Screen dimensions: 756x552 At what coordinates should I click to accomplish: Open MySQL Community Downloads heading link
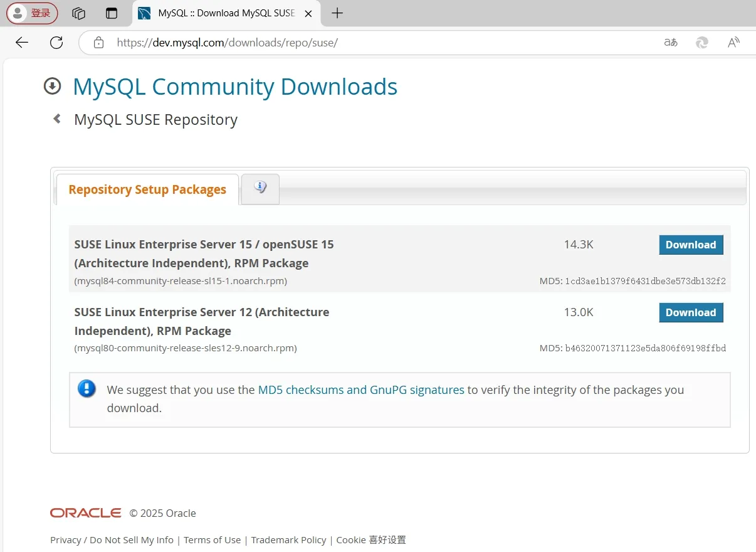point(235,87)
